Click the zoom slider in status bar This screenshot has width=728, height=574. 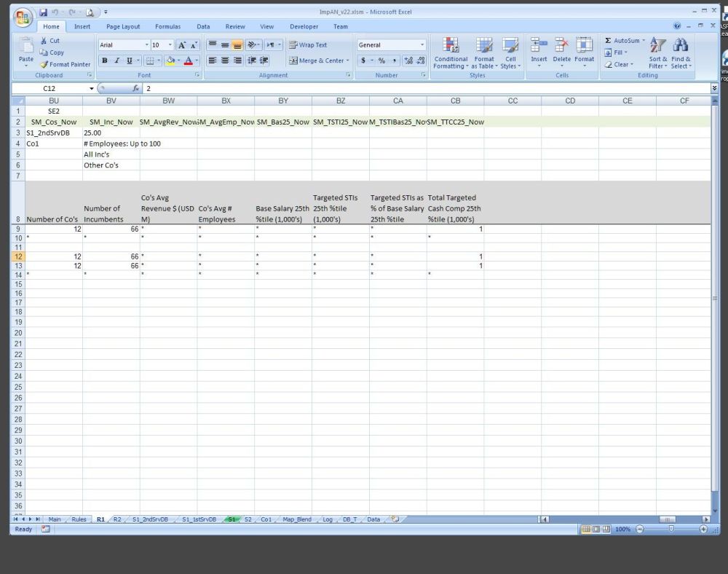(x=670, y=529)
